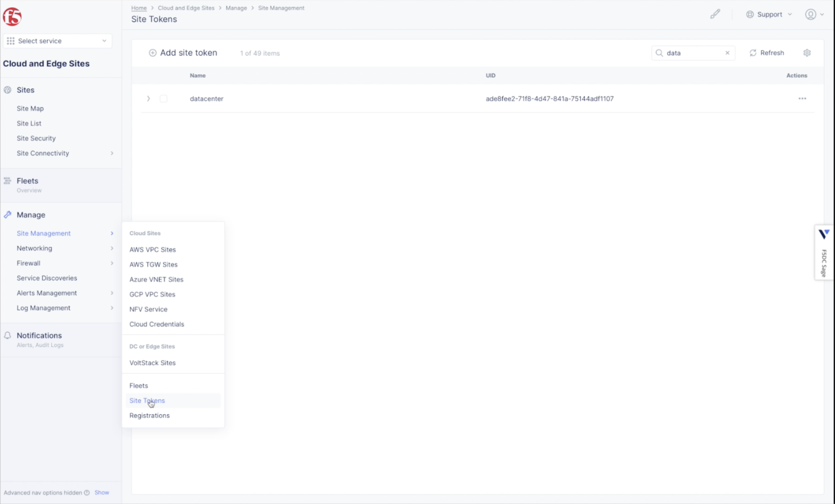Image resolution: width=835 pixels, height=504 pixels.
Task: Click the Fleets icon in the sidebar
Action: coord(7,181)
